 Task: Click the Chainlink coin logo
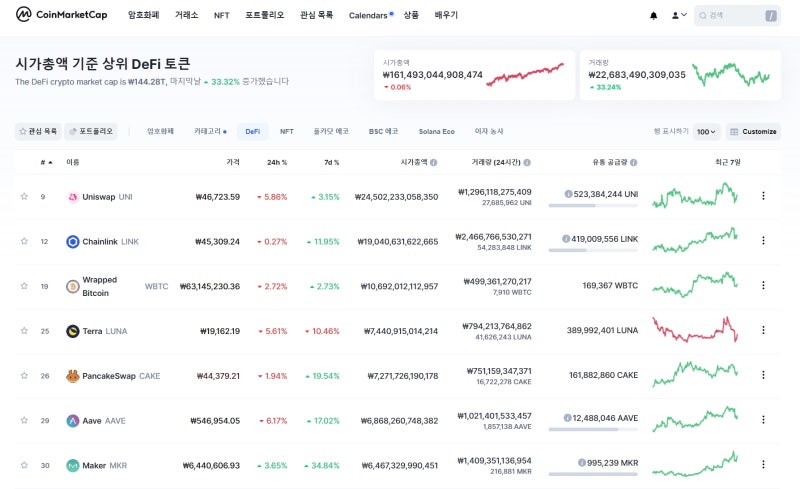click(73, 241)
